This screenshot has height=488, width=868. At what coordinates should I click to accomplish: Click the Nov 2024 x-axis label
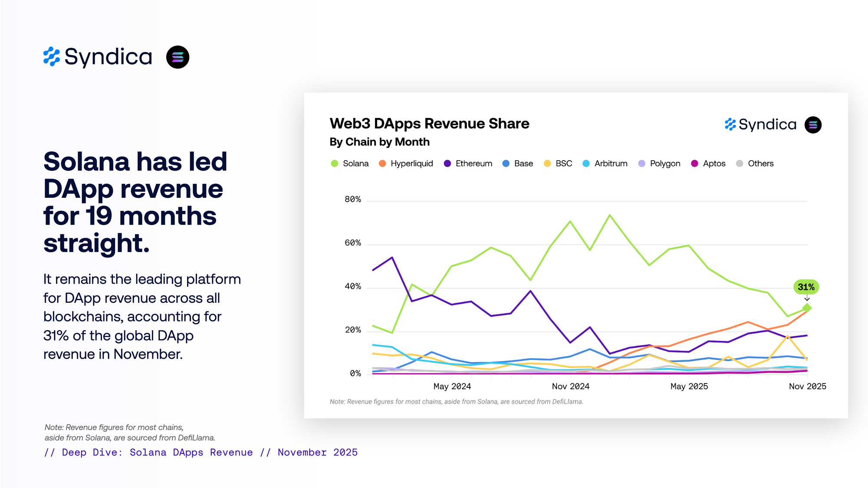(570, 386)
